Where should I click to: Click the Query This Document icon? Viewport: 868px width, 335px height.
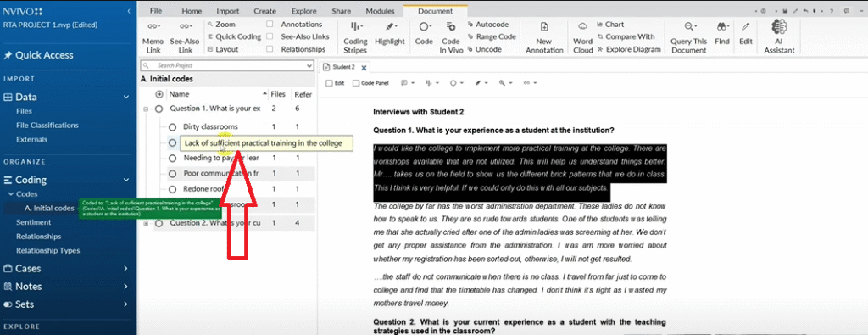[689, 26]
